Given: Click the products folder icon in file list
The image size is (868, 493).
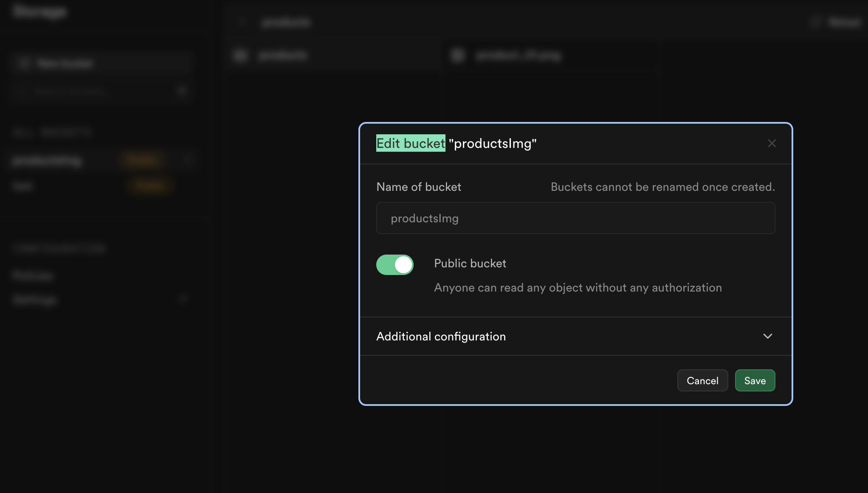Looking at the screenshot, I should coord(240,55).
